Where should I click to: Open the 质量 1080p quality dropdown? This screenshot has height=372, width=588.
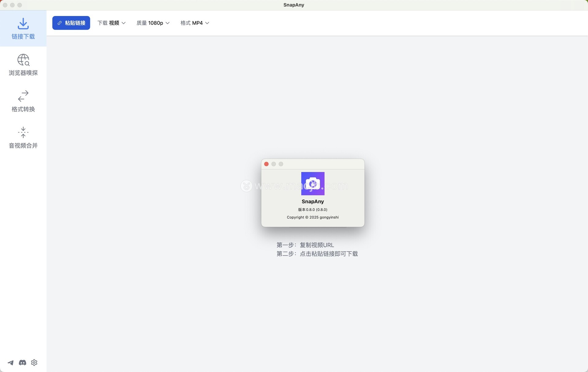[x=153, y=23]
